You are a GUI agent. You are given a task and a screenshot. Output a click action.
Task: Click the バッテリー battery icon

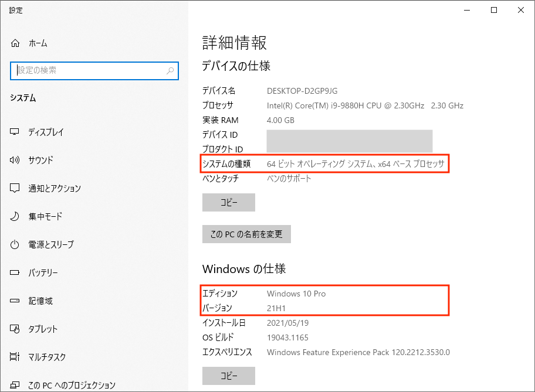(x=15, y=272)
